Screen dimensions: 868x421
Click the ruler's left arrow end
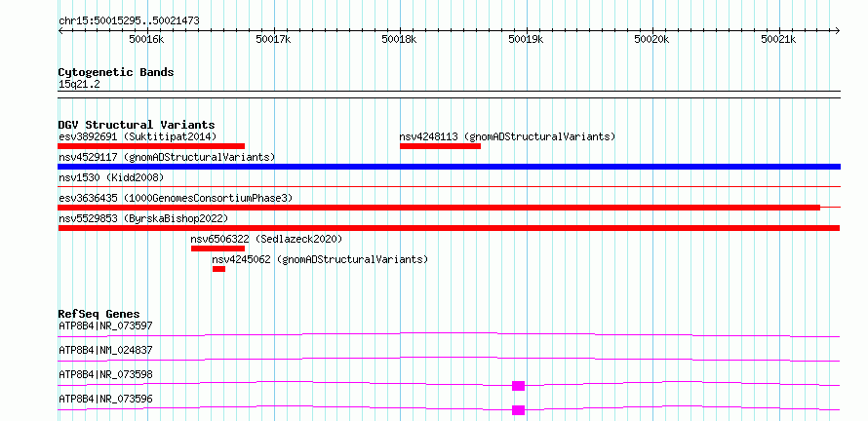pyautogui.click(x=61, y=30)
